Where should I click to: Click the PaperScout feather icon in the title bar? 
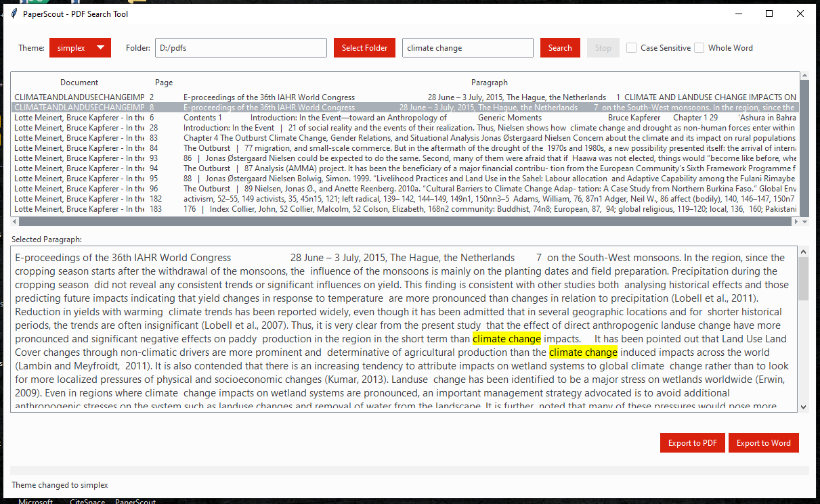14,14
